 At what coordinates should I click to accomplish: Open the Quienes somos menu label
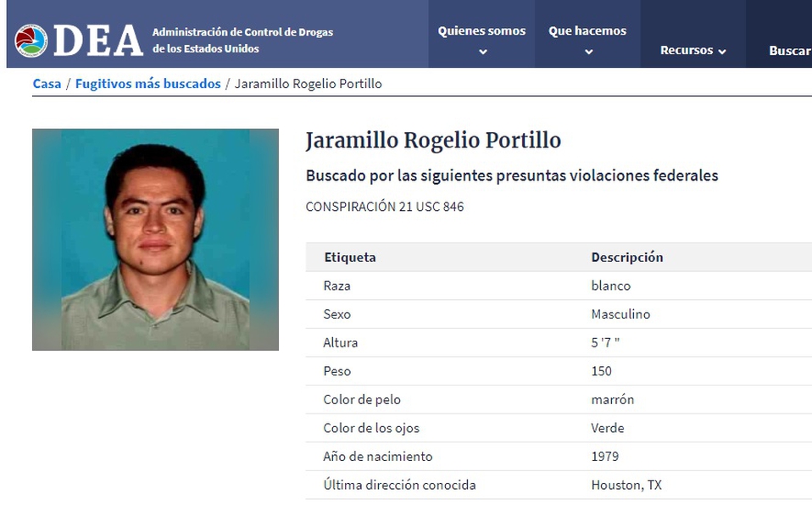click(x=481, y=31)
